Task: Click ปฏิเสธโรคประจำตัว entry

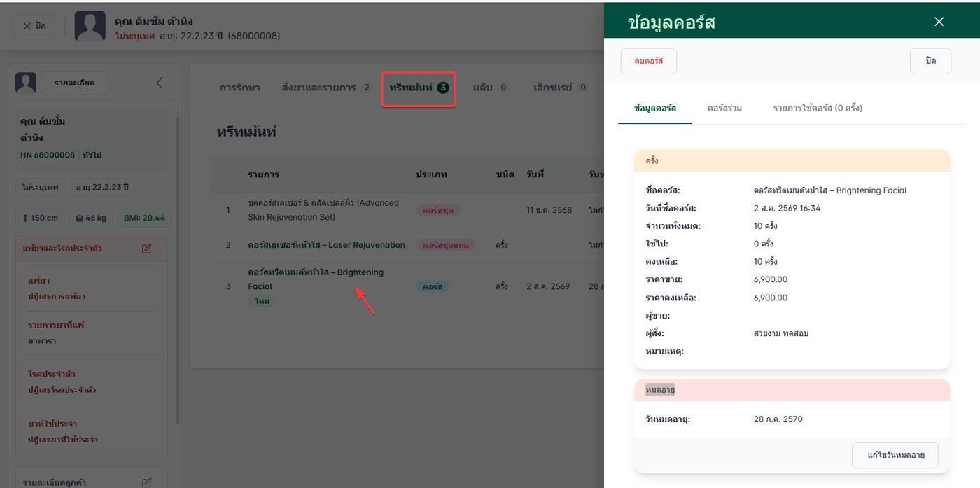Action: (62, 390)
